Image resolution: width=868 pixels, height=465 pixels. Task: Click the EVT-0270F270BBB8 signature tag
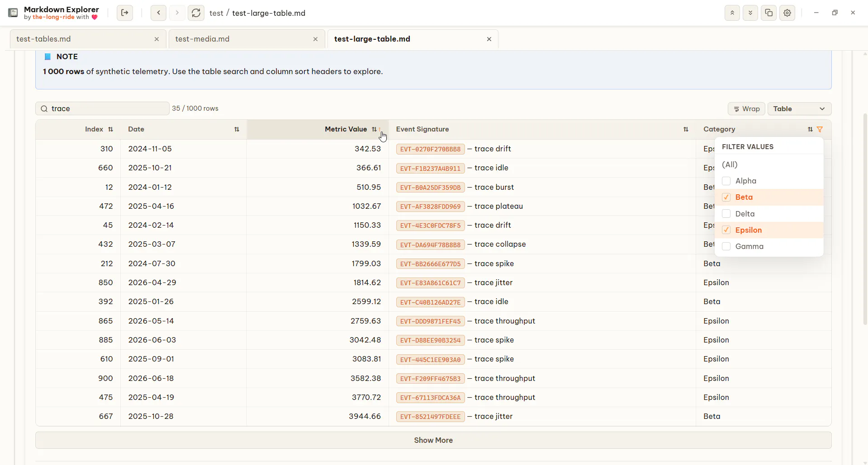(430, 149)
